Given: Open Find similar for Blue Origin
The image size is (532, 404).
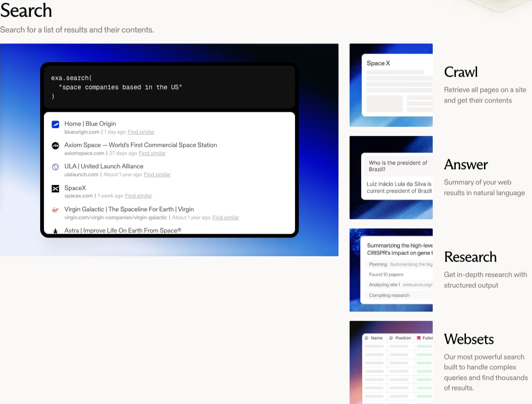Looking at the screenshot, I should (x=141, y=132).
